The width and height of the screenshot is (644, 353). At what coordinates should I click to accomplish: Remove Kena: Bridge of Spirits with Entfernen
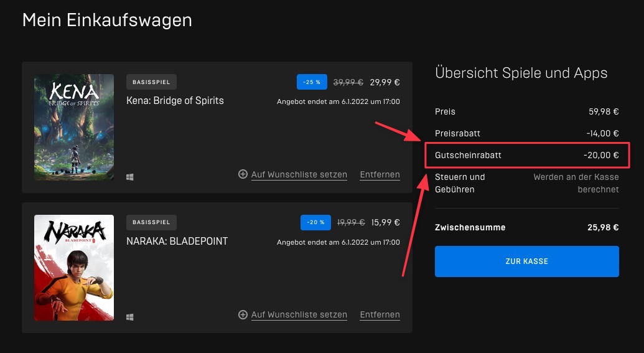[x=380, y=175]
